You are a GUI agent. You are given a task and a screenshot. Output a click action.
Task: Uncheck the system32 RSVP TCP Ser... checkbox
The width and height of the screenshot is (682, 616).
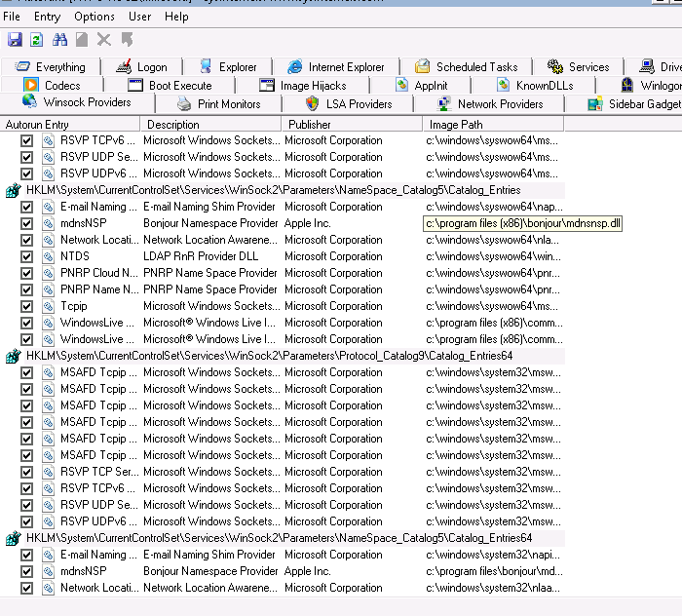click(x=27, y=472)
